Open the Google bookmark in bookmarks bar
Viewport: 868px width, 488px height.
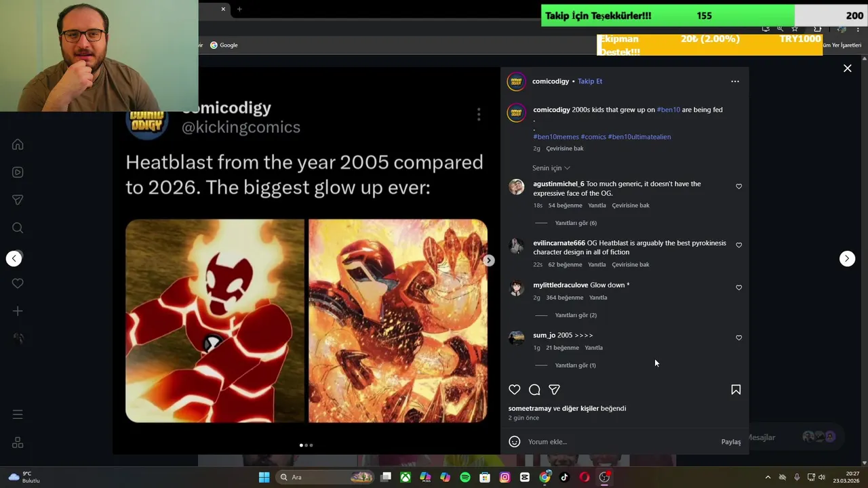(x=224, y=45)
